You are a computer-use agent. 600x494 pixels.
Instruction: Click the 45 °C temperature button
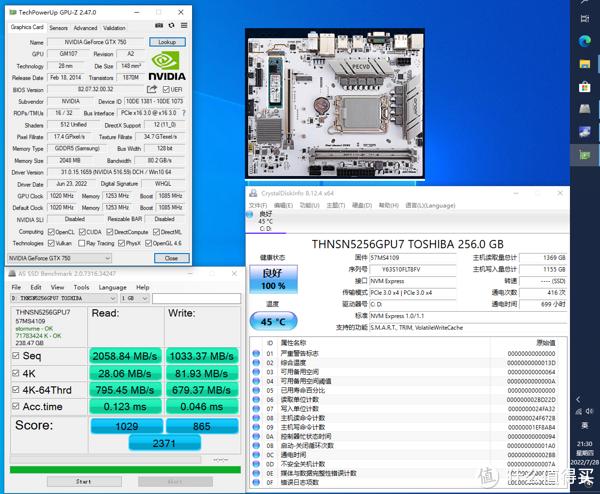pyautogui.click(x=273, y=321)
